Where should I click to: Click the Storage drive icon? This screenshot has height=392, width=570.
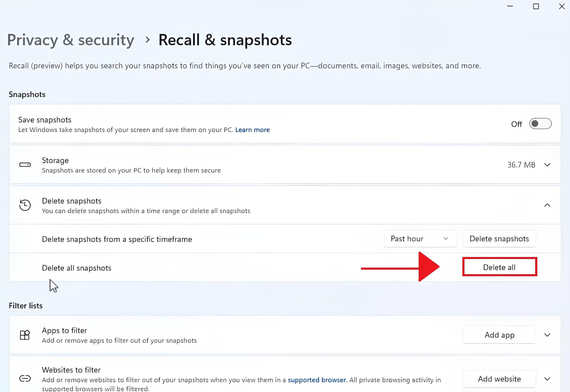(x=25, y=165)
